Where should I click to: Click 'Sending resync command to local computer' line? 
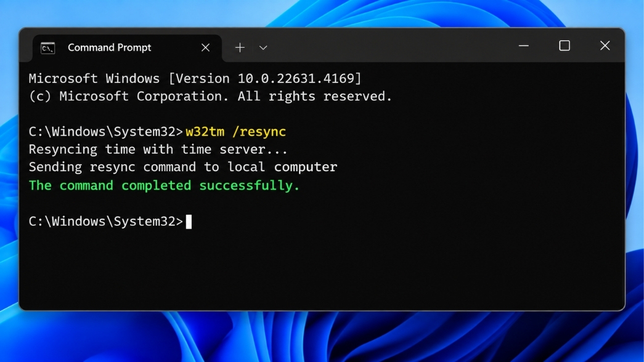point(183,167)
